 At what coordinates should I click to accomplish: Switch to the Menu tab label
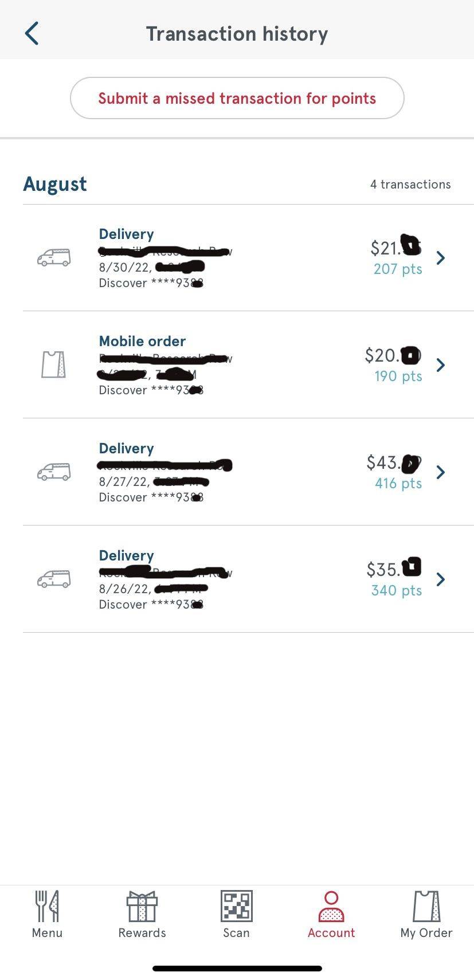(x=47, y=932)
